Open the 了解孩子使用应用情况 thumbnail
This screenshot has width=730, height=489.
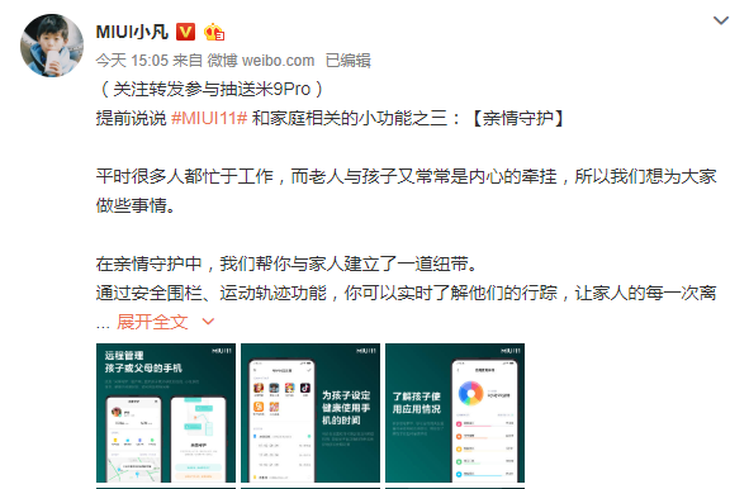click(x=455, y=413)
